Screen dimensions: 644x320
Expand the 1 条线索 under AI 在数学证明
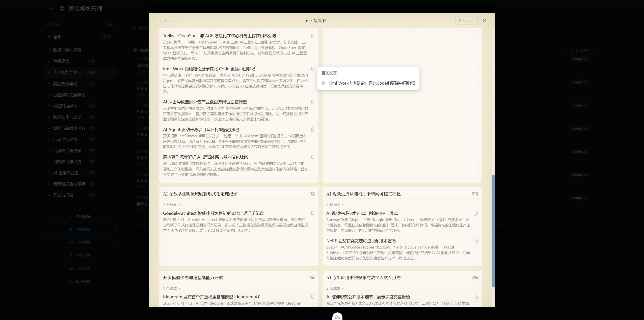(172, 205)
